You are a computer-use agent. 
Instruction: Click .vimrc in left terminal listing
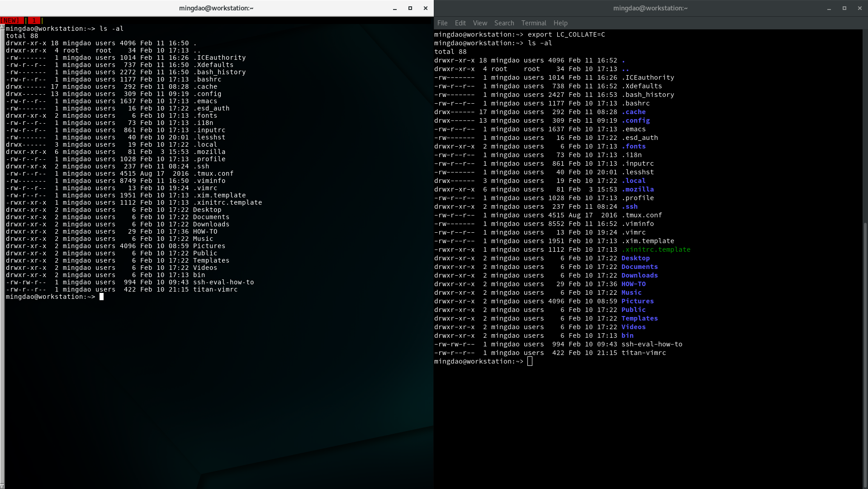click(x=205, y=188)
